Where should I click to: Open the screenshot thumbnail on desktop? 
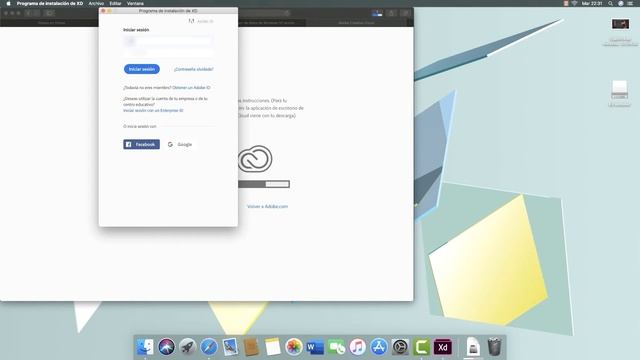tap(620, 24)
